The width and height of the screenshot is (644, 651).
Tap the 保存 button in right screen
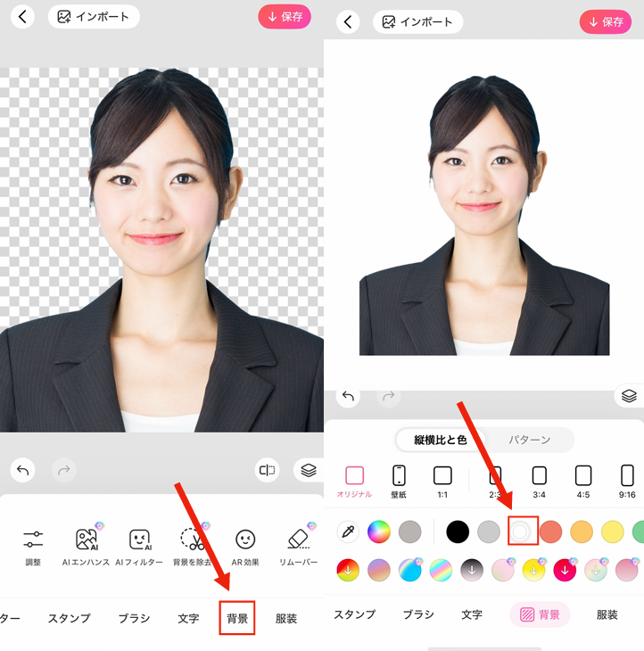coord(606,22)
